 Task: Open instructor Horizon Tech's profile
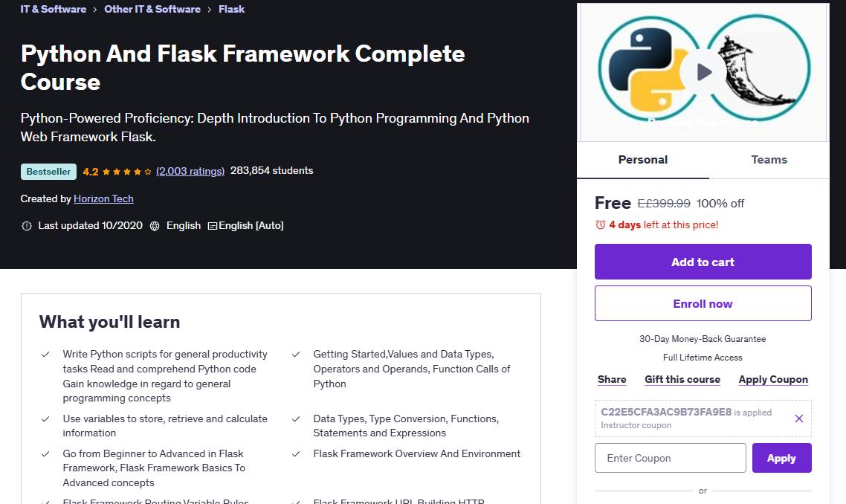coord(103,198)
